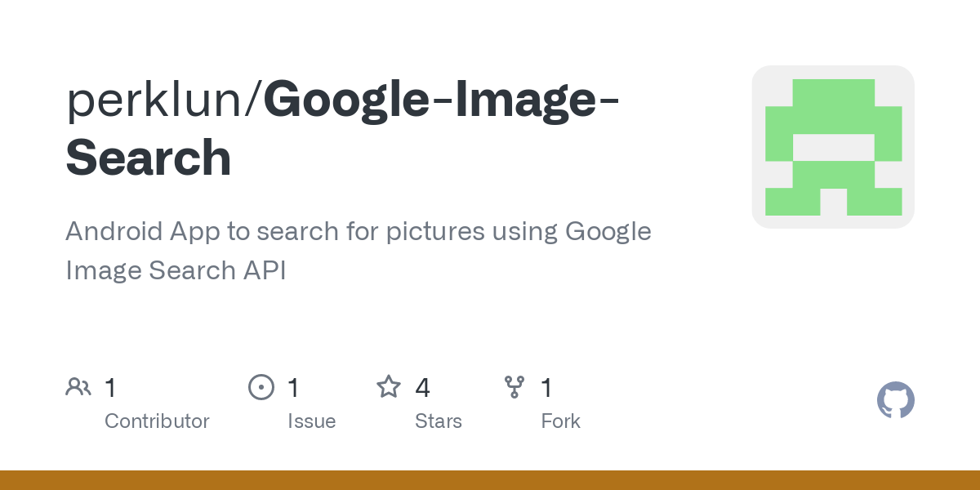Image resolution: width=980 pixels, height=490 pixels.
Task: Click the stars count number 4
Action: click(x=422, y=387)
